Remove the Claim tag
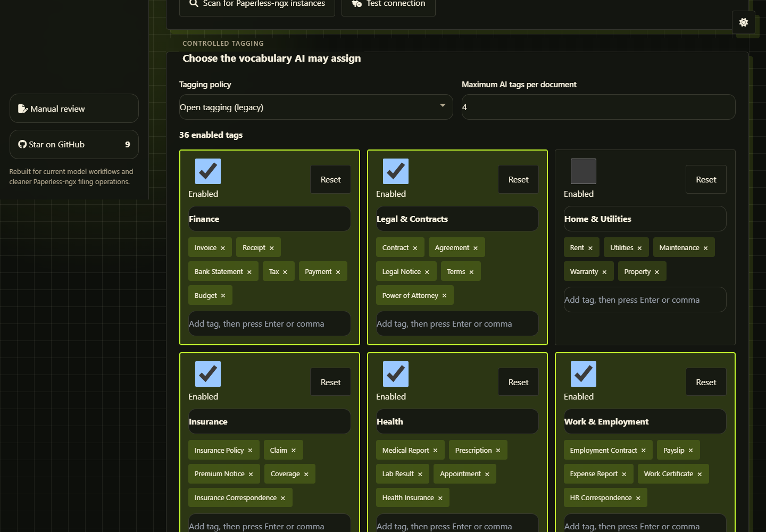This screenshot has width=766, height=532. tap(294, 451)
